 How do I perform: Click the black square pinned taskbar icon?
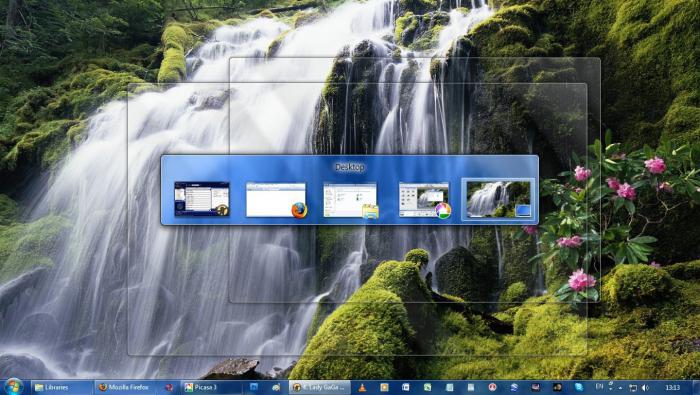558,387
